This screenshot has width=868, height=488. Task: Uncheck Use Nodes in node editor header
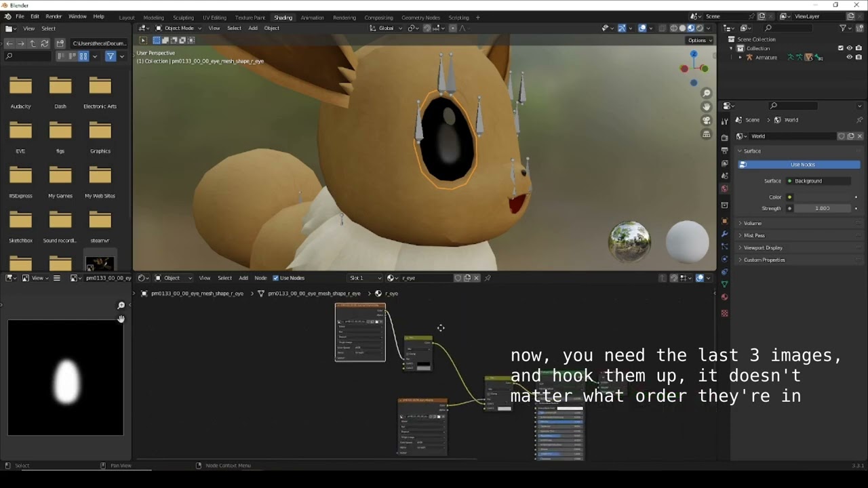(289, 278)
